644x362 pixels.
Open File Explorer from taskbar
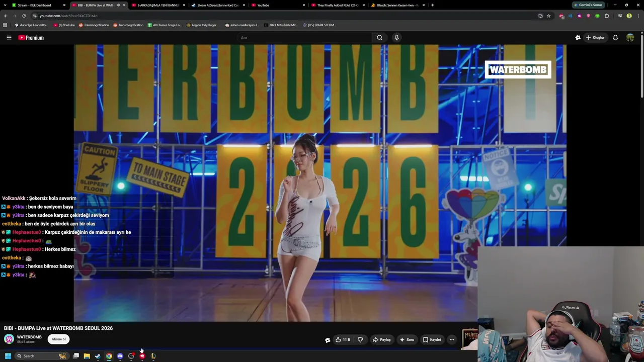[87, 356]
